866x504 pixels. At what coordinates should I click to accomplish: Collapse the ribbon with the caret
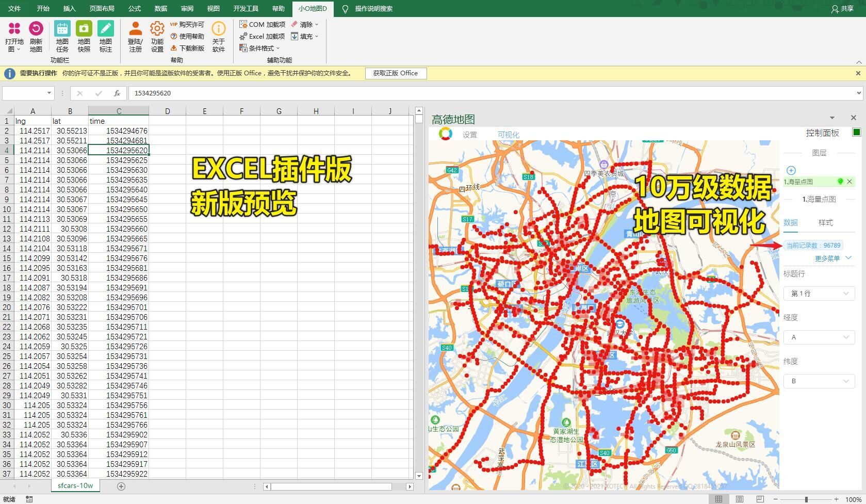(x=859, y=62)
